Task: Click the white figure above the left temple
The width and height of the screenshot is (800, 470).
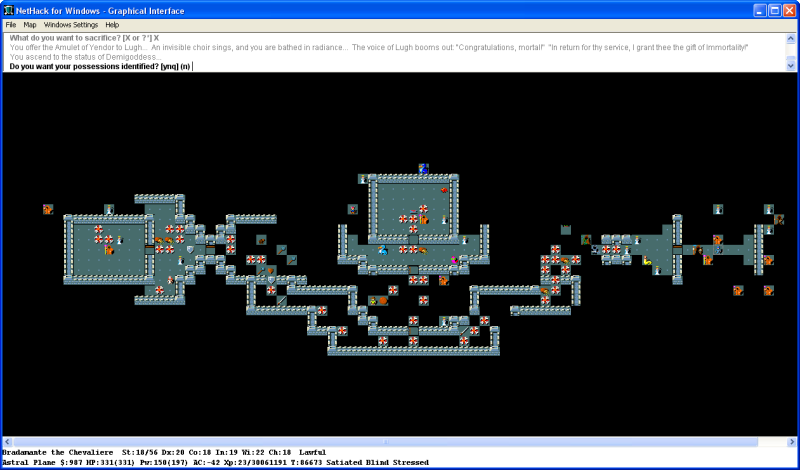Action: tap(109, 209)
